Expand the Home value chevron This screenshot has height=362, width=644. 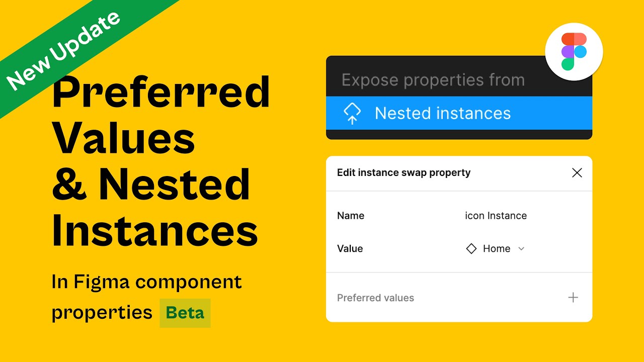click(x=521, y=249)
